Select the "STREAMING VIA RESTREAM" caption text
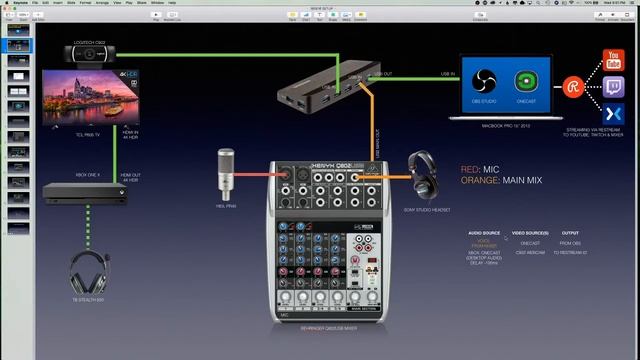The width and height of the screenshot is (640, 360). (593, 130)
